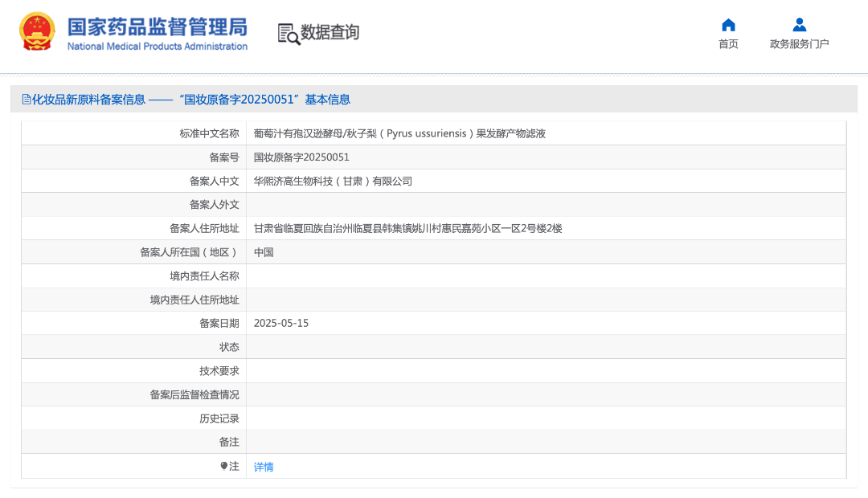Click the 技术要求 row label
The height and width of the screenshot is (498, 868).
coord(219,371)
